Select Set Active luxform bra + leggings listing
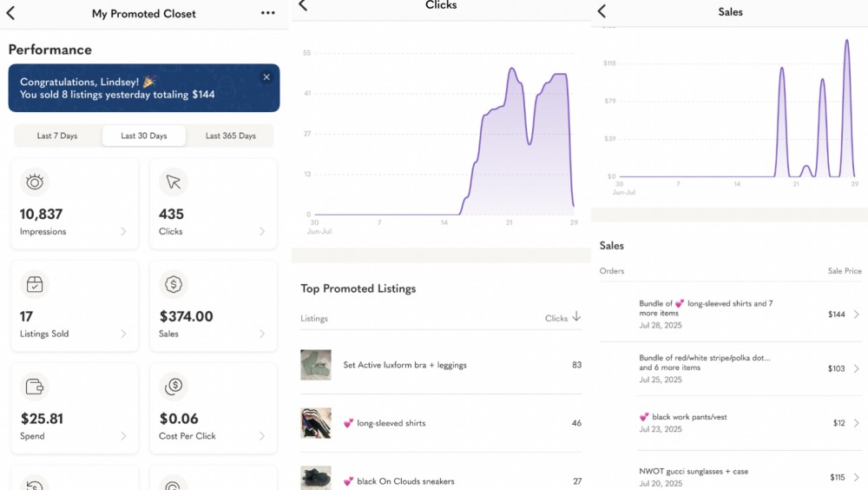 (x=404, y=365)
